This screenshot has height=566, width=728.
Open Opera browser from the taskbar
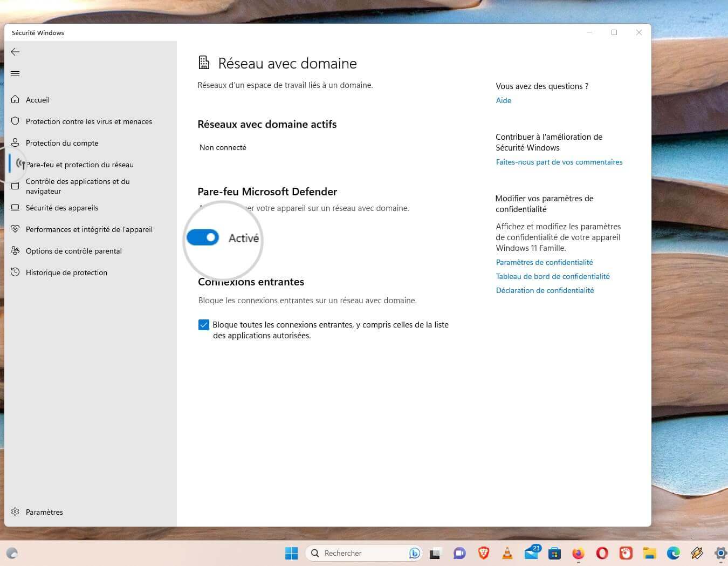(602, 553)
